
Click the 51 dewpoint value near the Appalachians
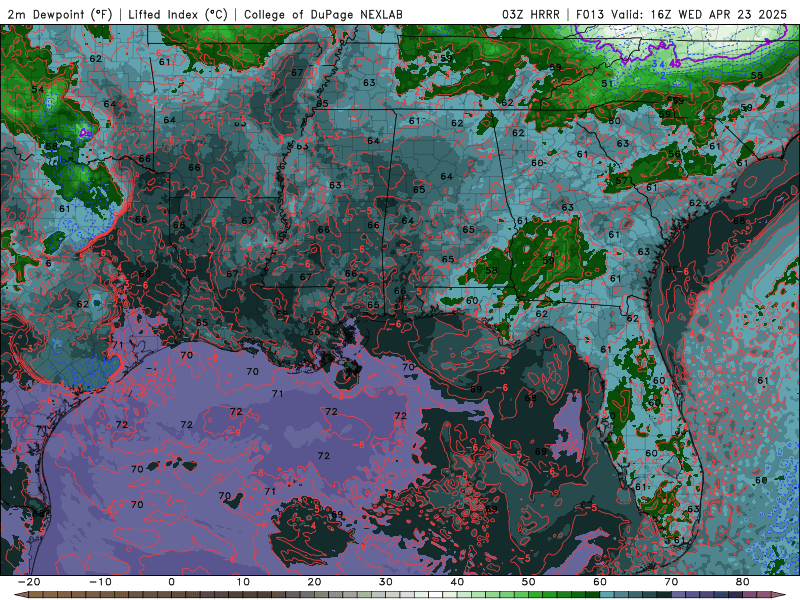[x=607, y=83]
